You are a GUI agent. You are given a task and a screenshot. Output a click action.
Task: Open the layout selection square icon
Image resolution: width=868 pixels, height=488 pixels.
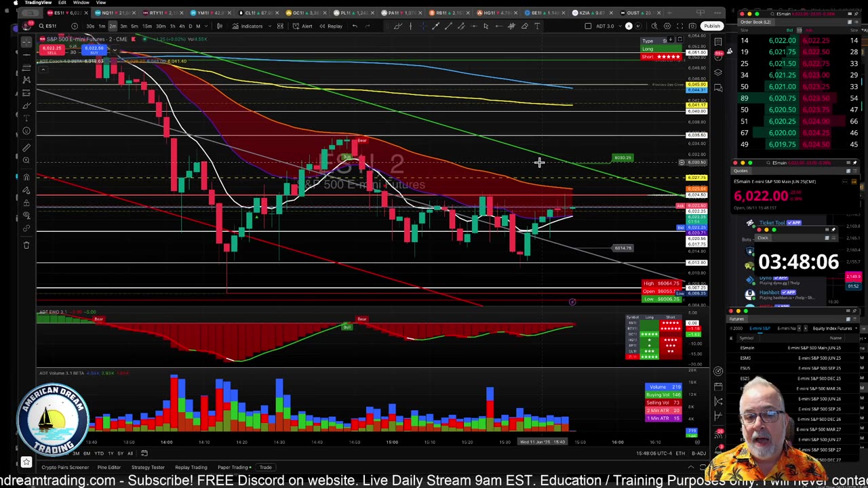point(588,26)
